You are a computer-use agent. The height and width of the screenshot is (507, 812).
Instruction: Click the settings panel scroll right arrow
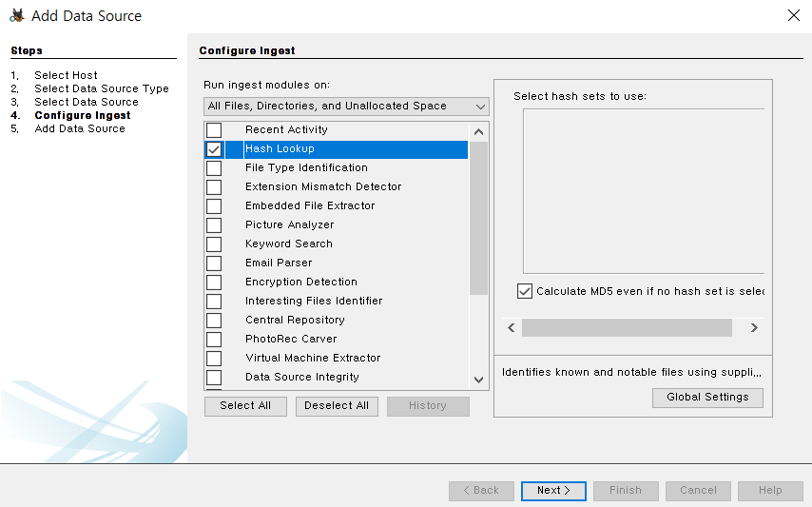tap(754, 327)
